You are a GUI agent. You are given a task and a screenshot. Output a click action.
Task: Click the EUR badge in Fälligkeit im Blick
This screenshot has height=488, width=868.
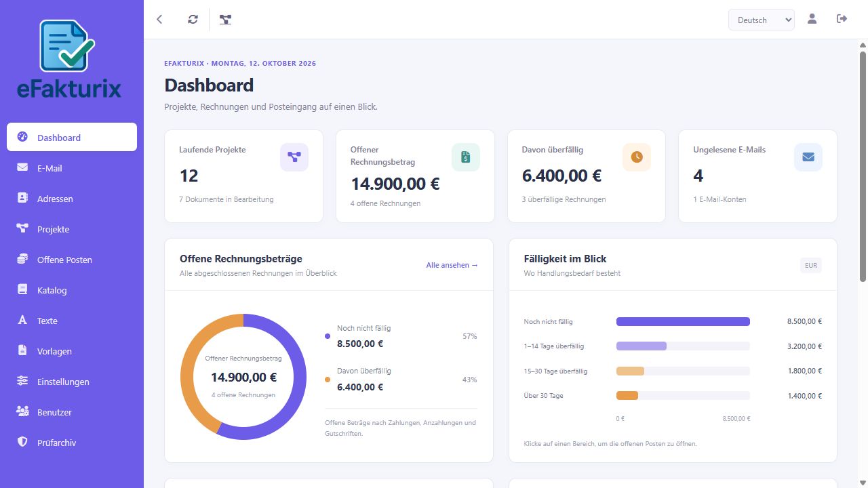click(x=811, y=266)
